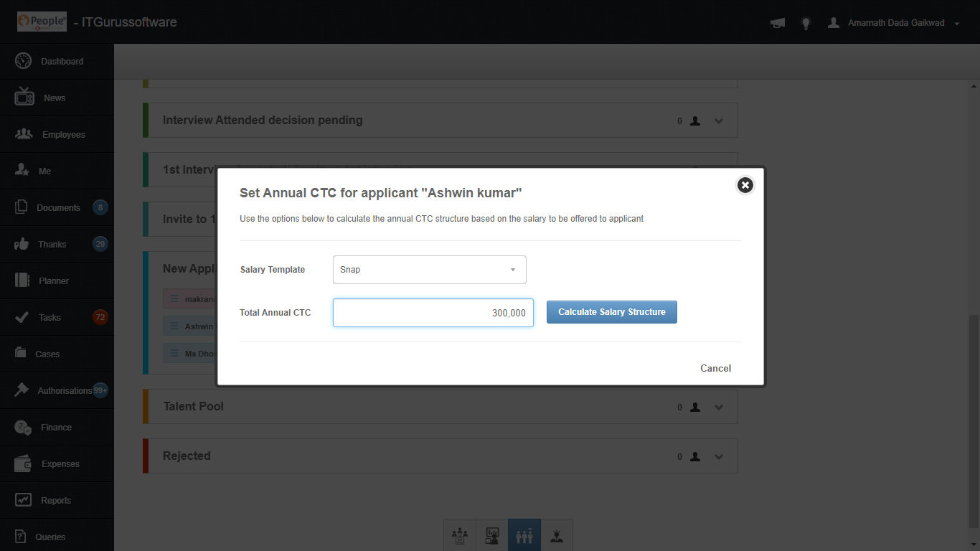This screenshot has width=980, height=551.
Task: Click Cancel in the CTC dialog
Action: 715,368
